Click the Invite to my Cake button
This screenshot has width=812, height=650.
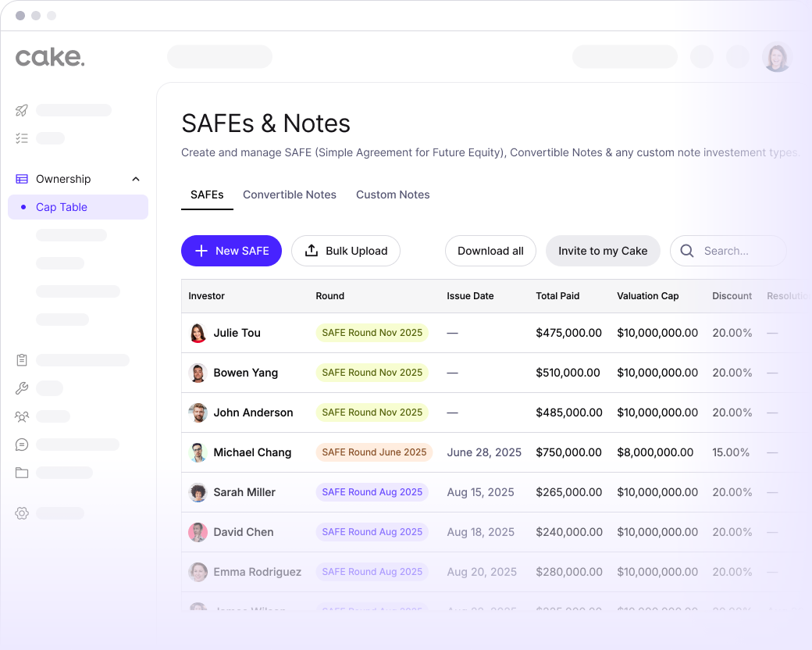click(x=603, y=251)
